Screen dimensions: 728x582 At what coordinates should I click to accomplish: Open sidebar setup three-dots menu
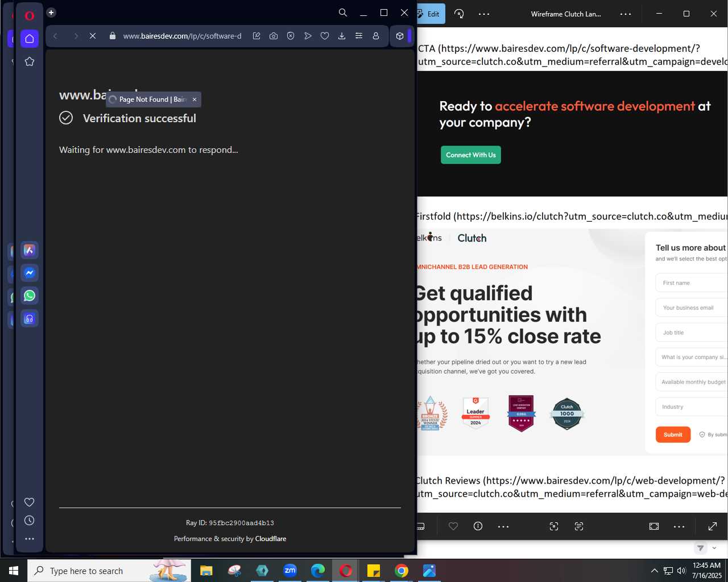30,539
